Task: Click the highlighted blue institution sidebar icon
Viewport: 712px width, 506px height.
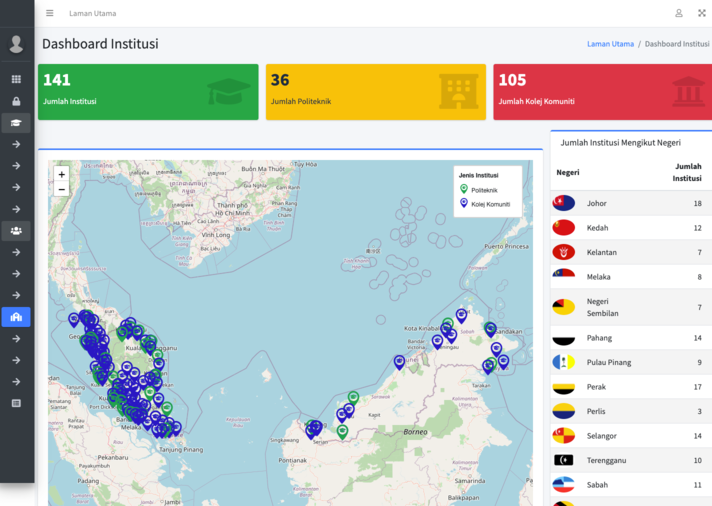Action: (16, 317)
